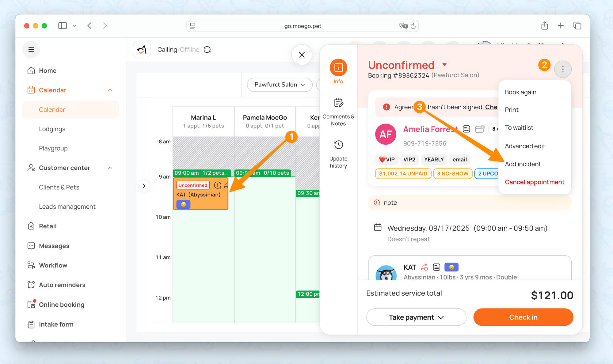Open the Take payment dropdown
This screenshot has width=613, height=364.
click(416, 317)
